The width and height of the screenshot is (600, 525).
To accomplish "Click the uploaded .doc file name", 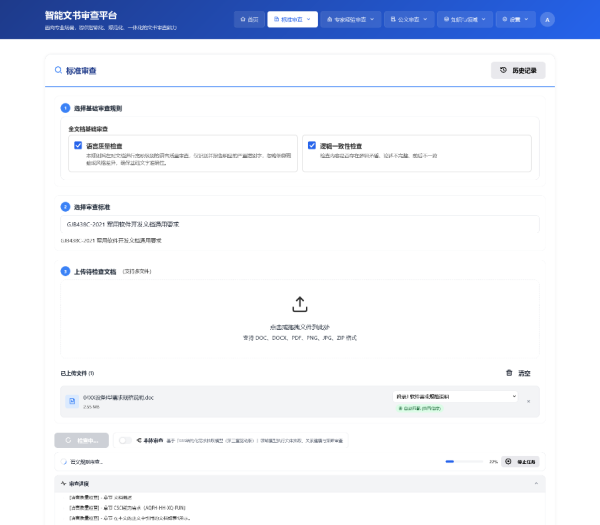I will pos(118,398).
